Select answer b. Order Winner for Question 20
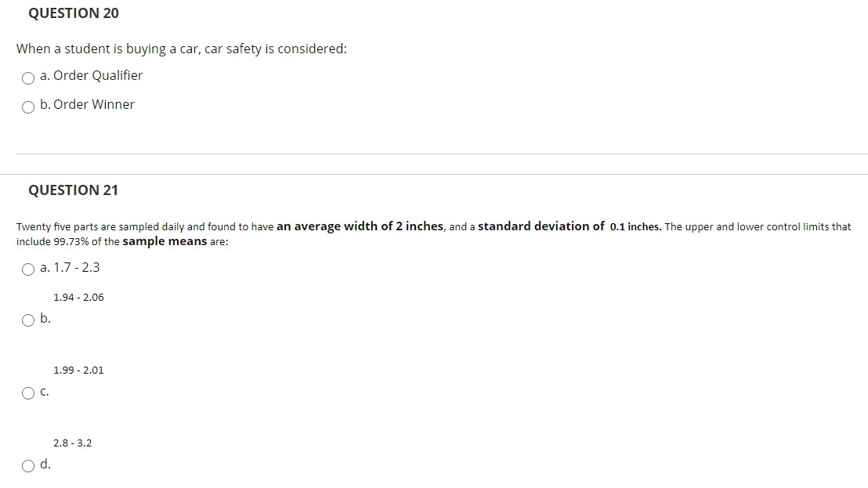Screen dimensions: 868x488 [28, 107]
